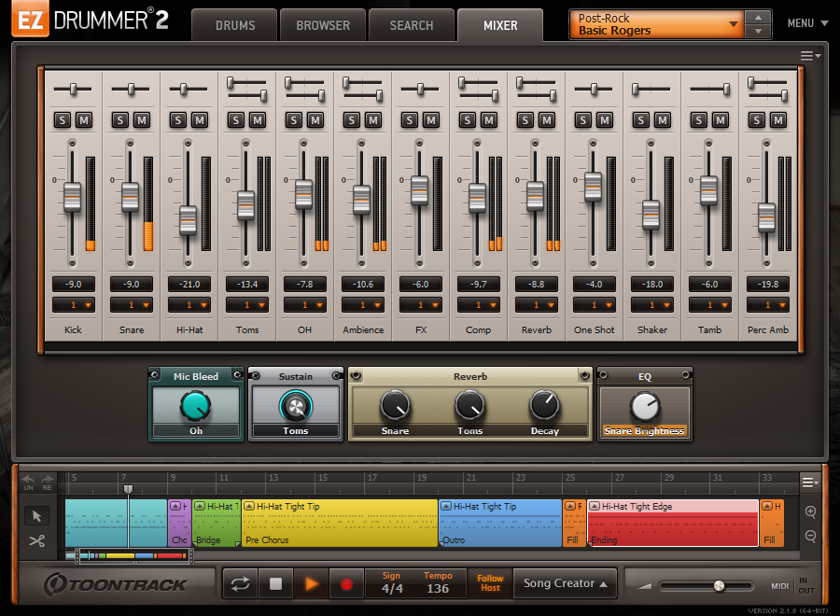Click the Reverb Toms knob
This screenshot has height=616, width=840.
click(469, 405)
